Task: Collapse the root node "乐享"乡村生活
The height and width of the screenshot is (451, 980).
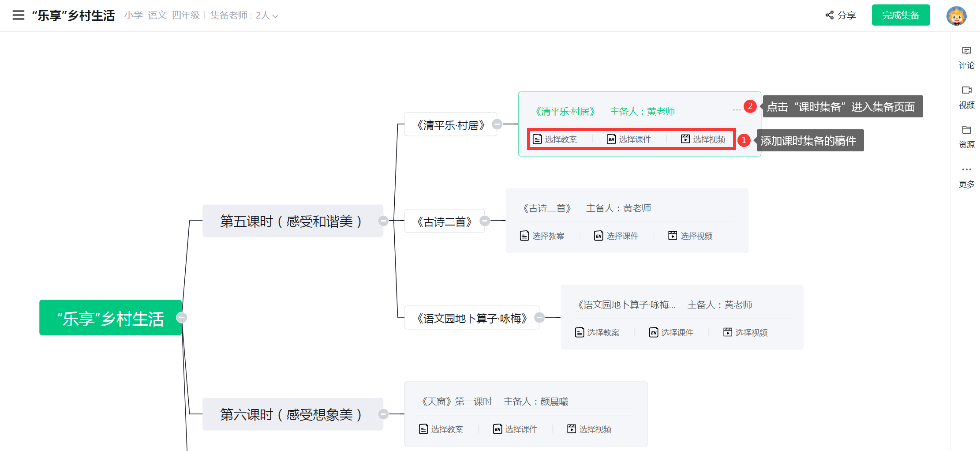Action: pyautogui.click(x=182, y=317)
